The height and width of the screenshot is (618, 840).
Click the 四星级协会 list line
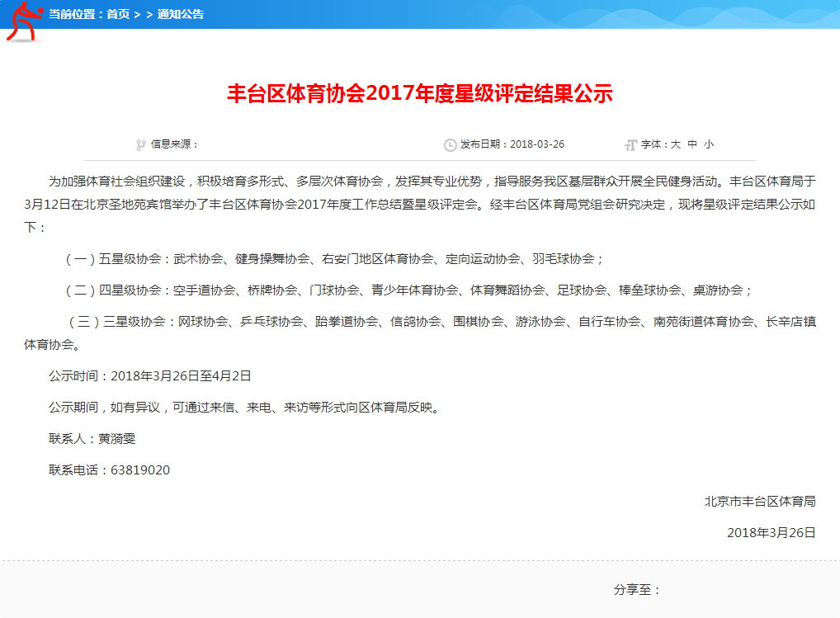click(x=408, y=290)
